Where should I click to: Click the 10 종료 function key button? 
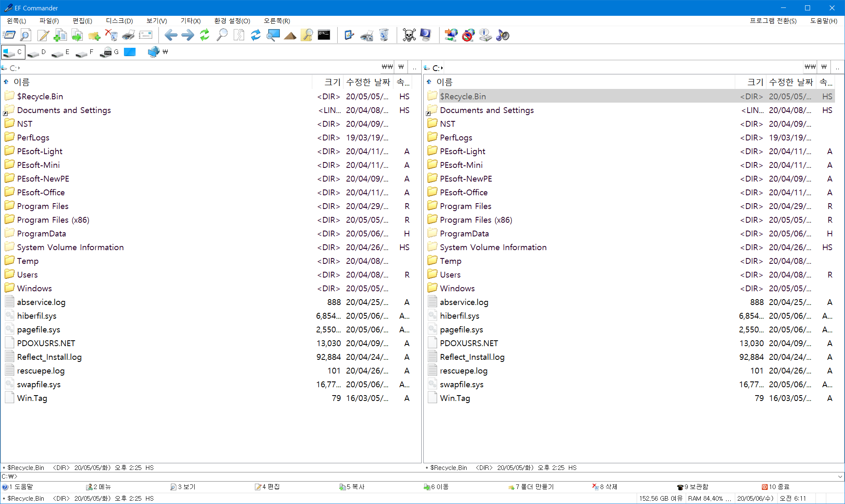(x=776, y=487)
